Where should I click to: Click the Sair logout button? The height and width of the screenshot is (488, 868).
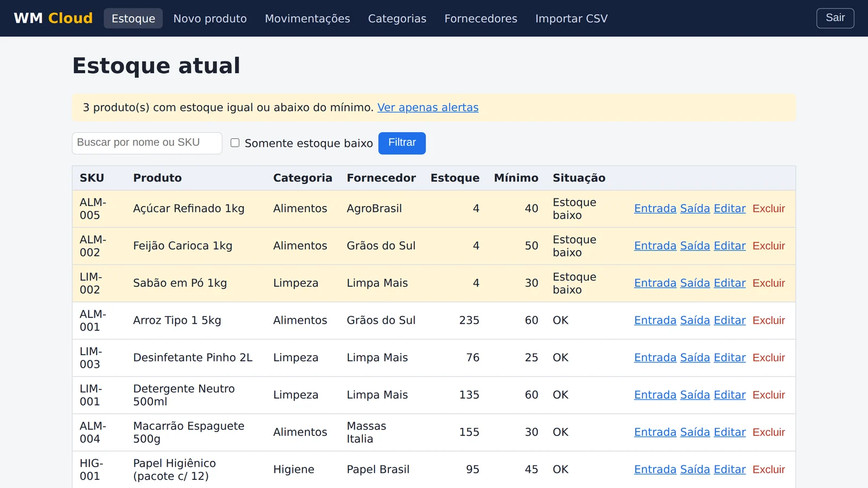click(835, 18)
